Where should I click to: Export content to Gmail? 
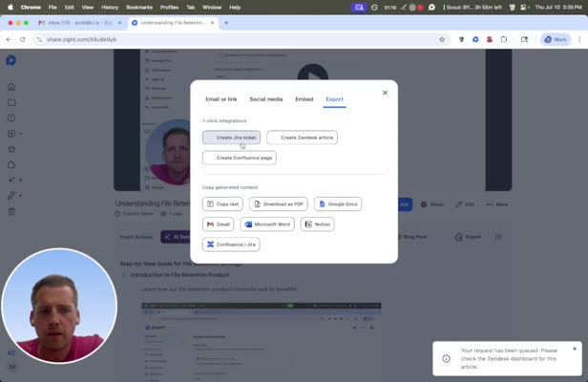pos(219,224)
